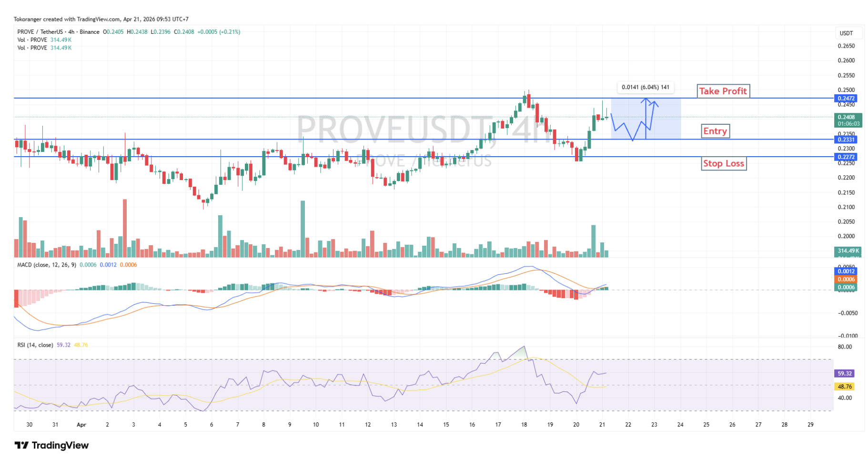The height and width of the screenshot is (460, 868).
Task: Click the yellow 48.76 RSI average tag
Action: click(x=845, y=387)
